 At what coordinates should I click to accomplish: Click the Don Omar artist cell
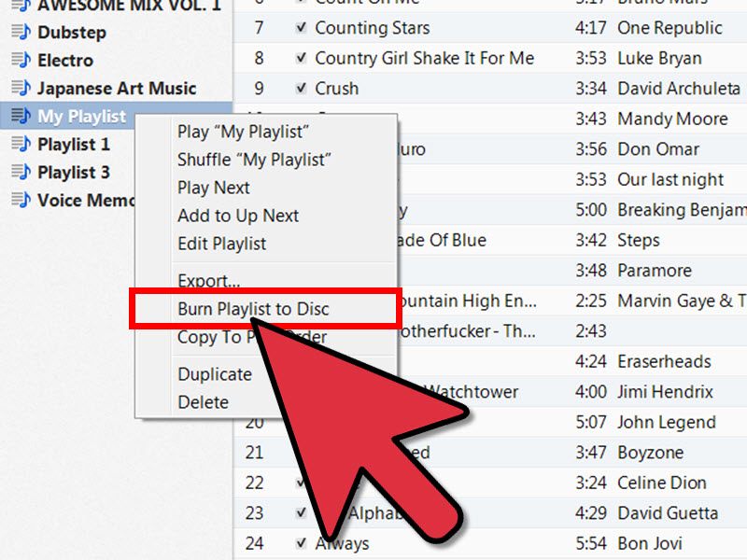pos(658,149)
